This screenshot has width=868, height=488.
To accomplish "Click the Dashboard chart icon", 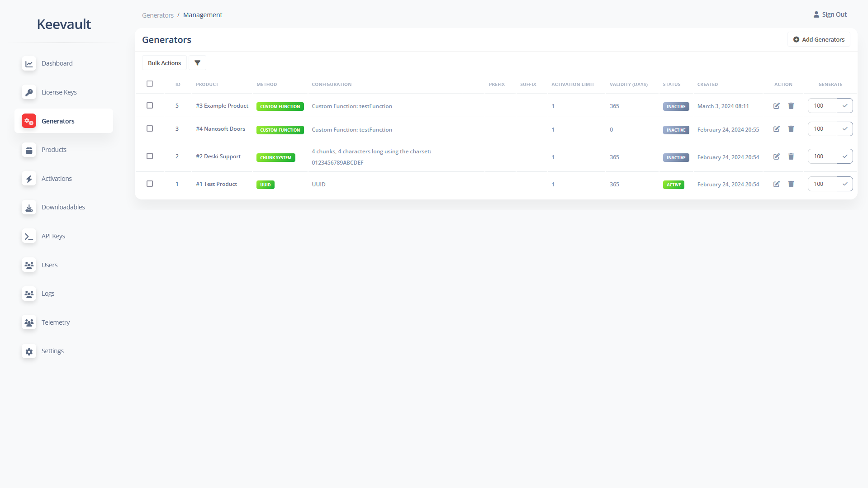I will click(x=29, y=64).
